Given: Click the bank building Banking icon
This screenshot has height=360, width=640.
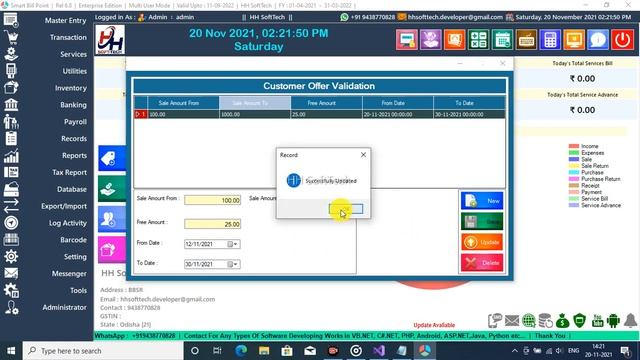Looking at the screenshot, I should tap(11, 105).
